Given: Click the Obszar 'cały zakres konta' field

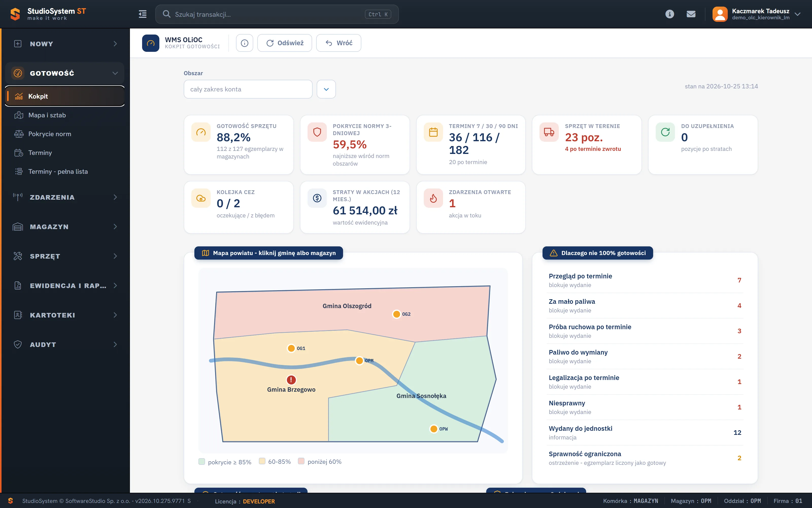Looking at the screenshot, I should pos(248,89).
